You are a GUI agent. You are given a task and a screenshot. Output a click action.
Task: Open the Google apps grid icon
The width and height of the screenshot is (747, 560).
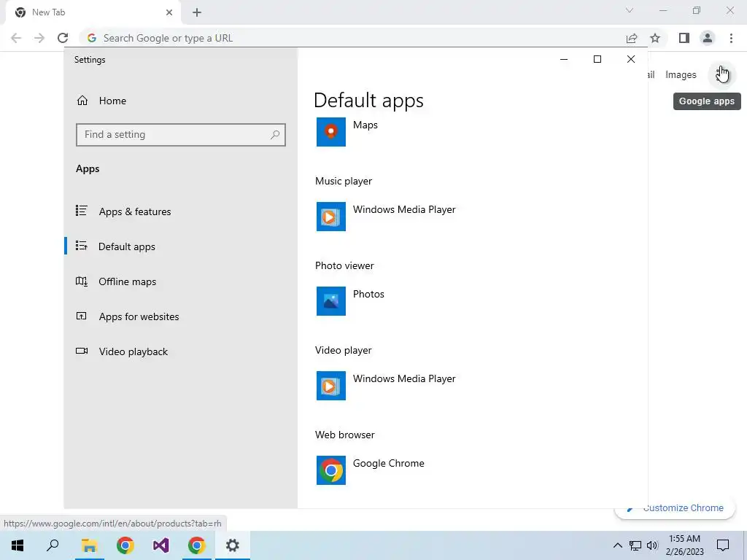tap(722, 75)
